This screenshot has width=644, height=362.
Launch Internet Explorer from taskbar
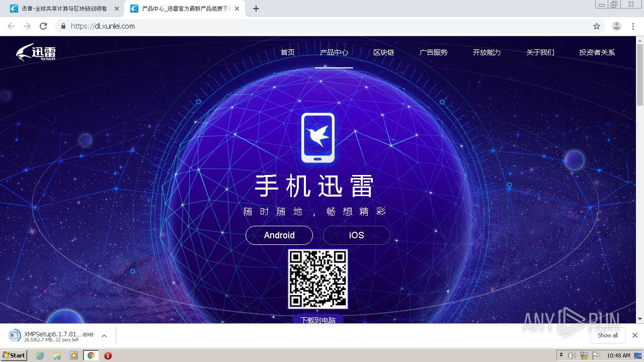coord(40,355)
